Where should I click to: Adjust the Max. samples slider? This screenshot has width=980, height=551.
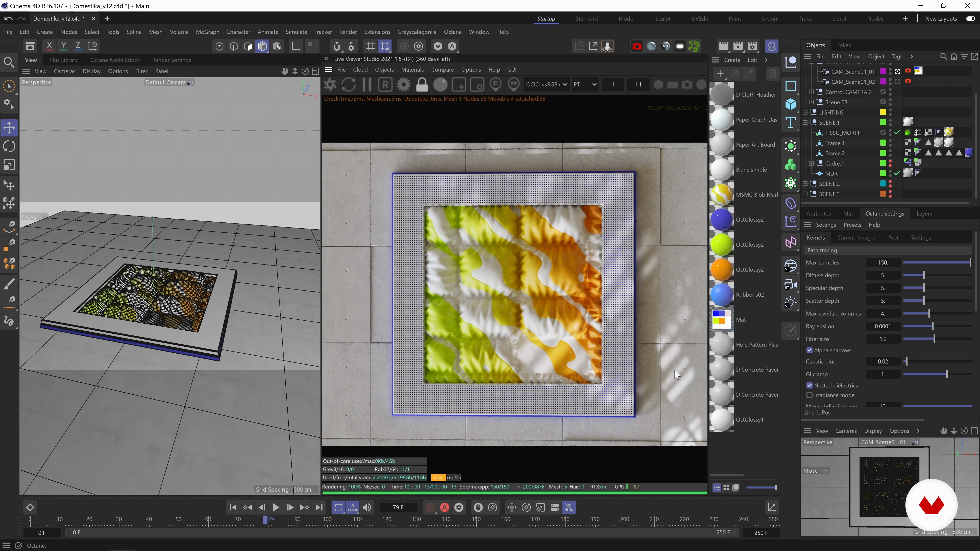[937, 262]
